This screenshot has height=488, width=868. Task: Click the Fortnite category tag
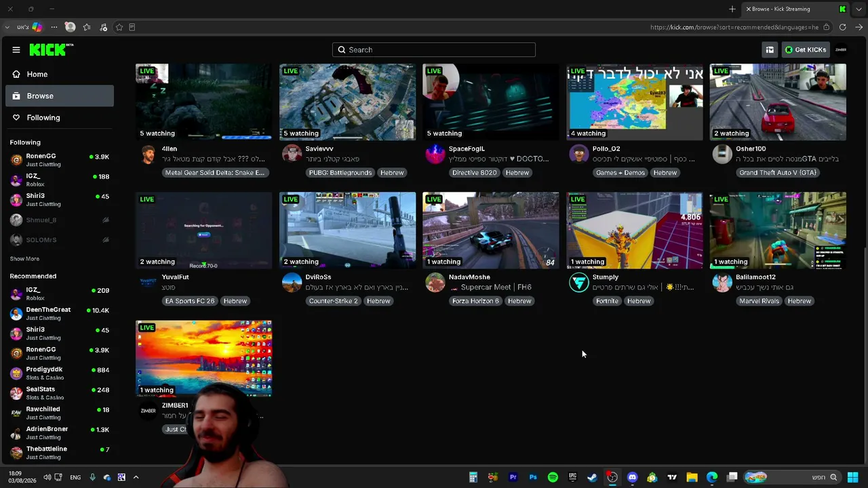pos(607,301)
